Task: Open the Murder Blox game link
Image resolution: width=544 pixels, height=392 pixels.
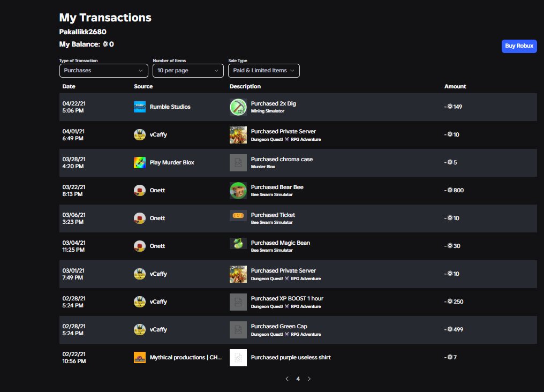Action: (263, 167)
